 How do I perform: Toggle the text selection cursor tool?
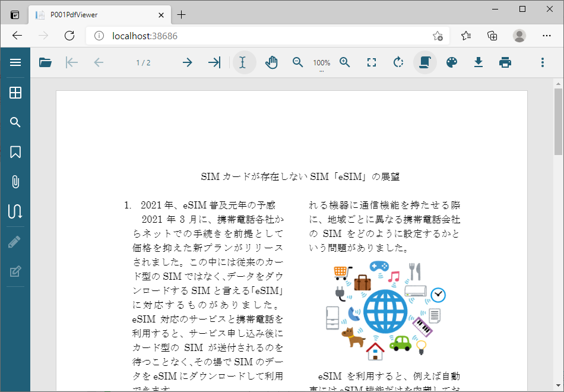pos(243,62)
